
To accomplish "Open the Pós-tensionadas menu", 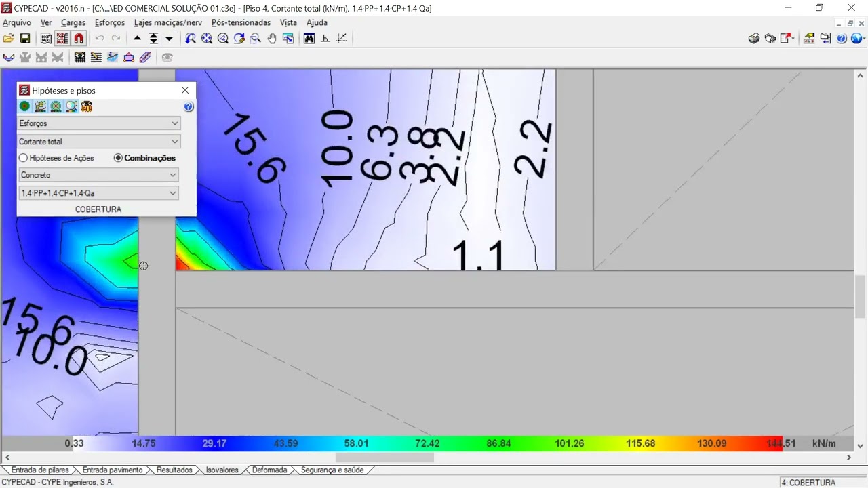I will pyautogui.click(x=241, y=22).
